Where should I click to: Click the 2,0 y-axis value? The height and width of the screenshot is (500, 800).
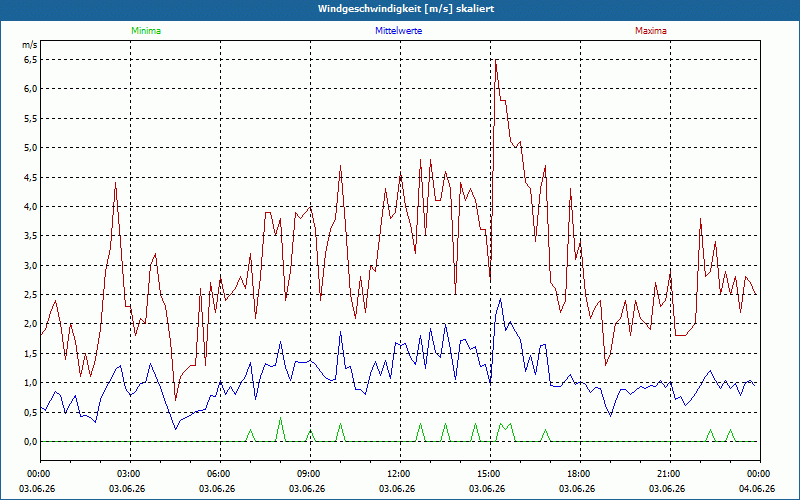point(30,324)
